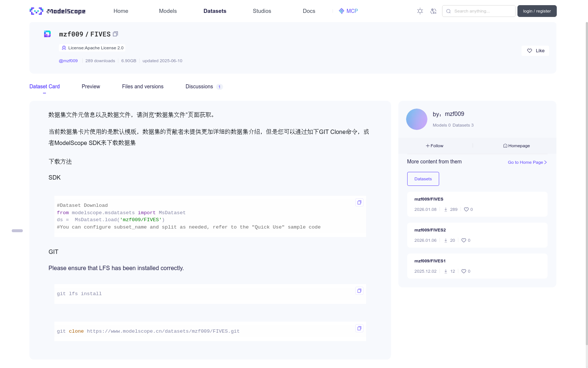Click the Apache License badge icon

pyautogui.click(x=64, y=48)
